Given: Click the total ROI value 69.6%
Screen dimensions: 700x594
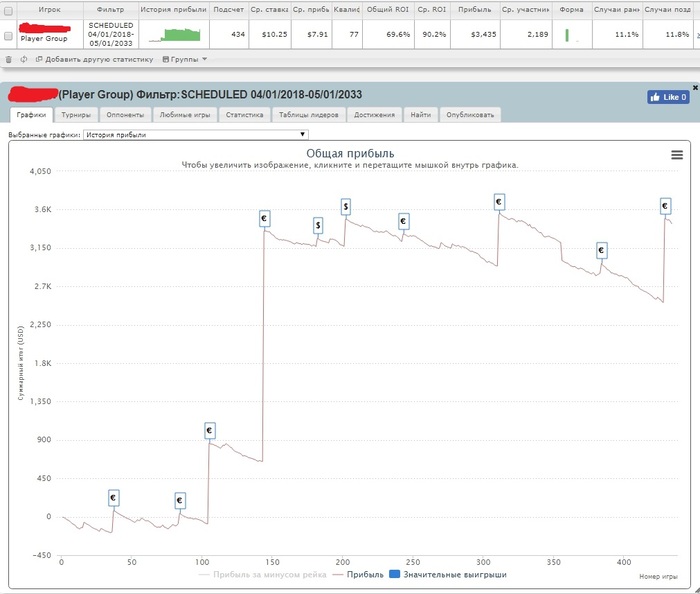Looking at the screenshot, I should (x=398, y=34).
